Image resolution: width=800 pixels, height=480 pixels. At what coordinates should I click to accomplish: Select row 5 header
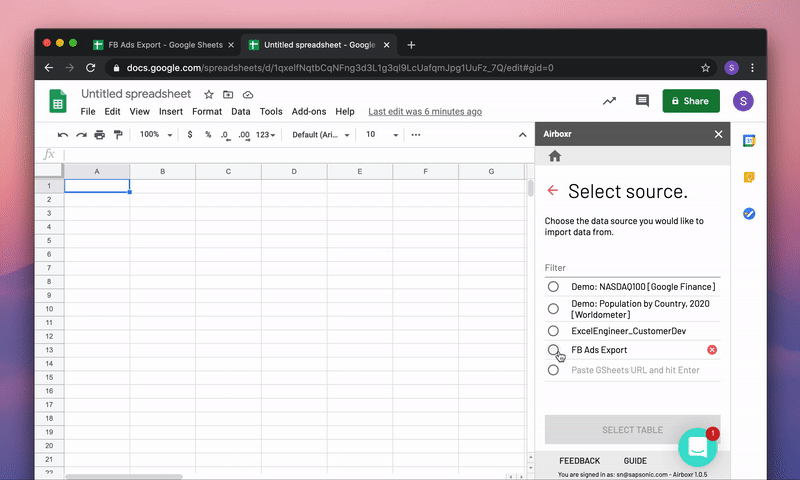coord(49,240)
